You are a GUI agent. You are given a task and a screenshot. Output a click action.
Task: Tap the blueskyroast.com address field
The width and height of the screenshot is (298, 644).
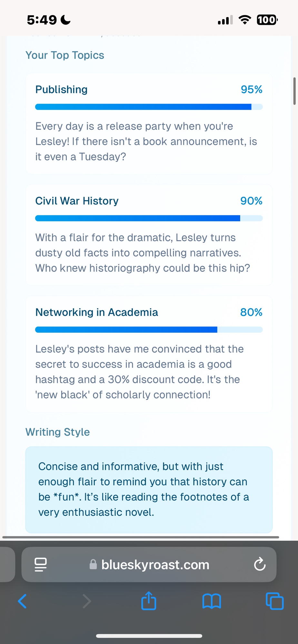[x=155, y=564]
